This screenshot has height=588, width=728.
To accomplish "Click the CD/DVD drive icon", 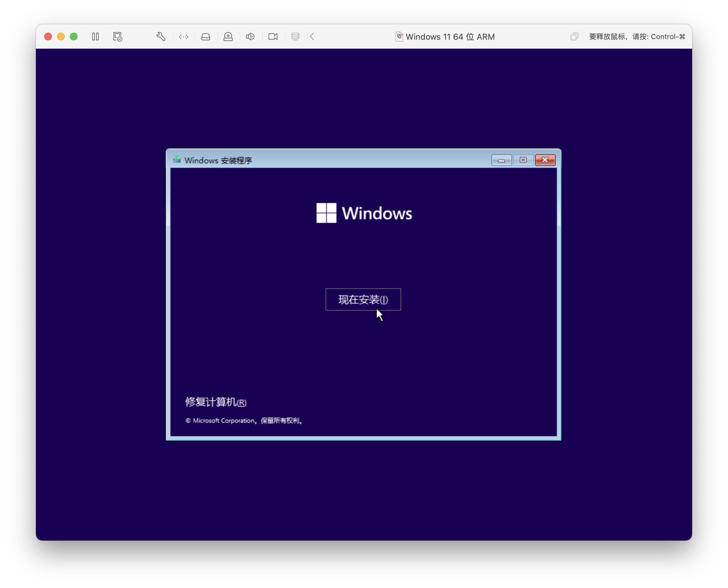I will [228, 37].
